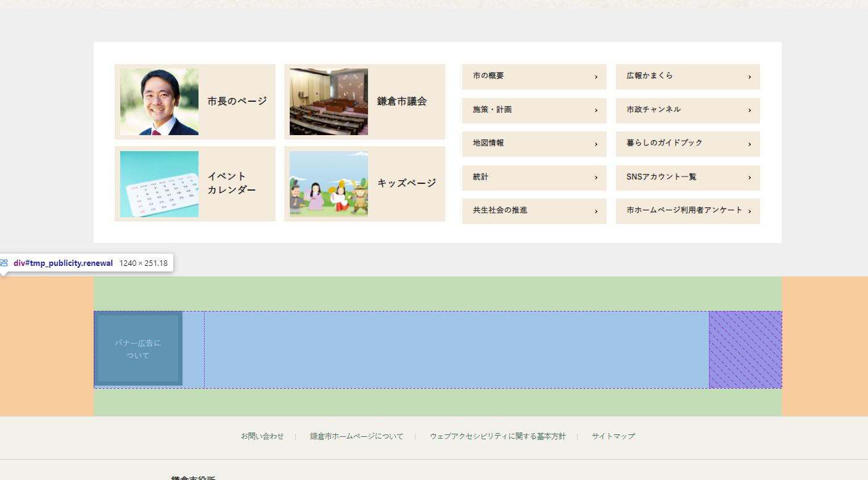Open the キッズページ link
The height and width of the screenshot is (480, 868).
click(406, 183)
